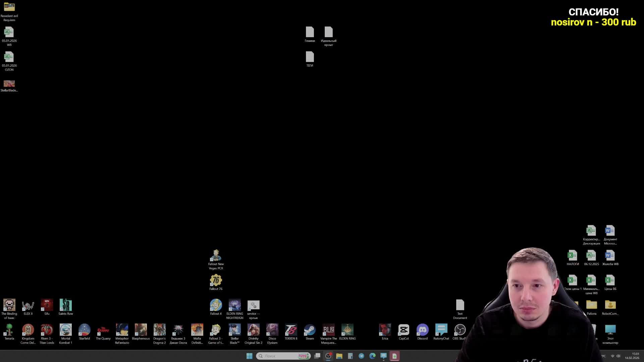Image resolution: width=644 pixels, height=362 pixels.
Task: Select the Fallout New Vegas PCR icon
Action: pos(216,256)
